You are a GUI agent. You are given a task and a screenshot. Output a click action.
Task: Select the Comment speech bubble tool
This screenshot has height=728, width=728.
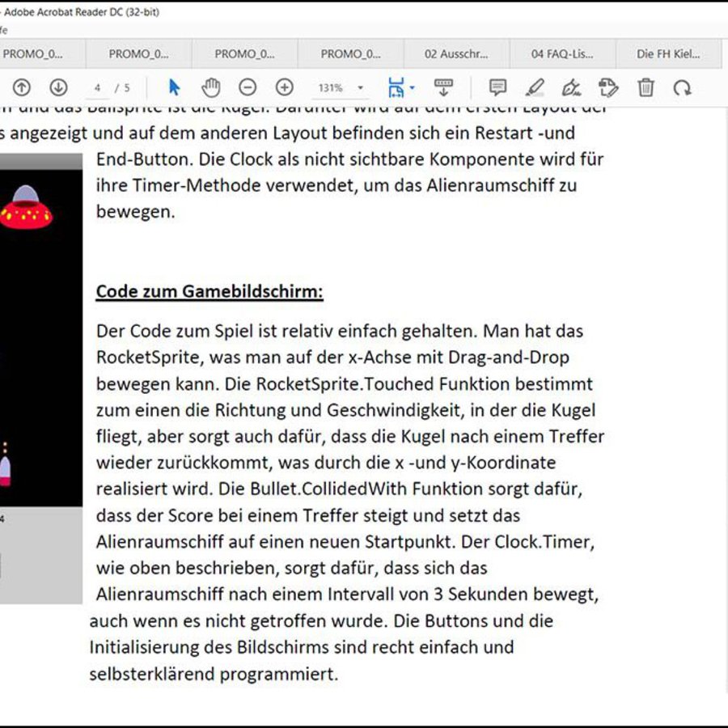[498, 87]
